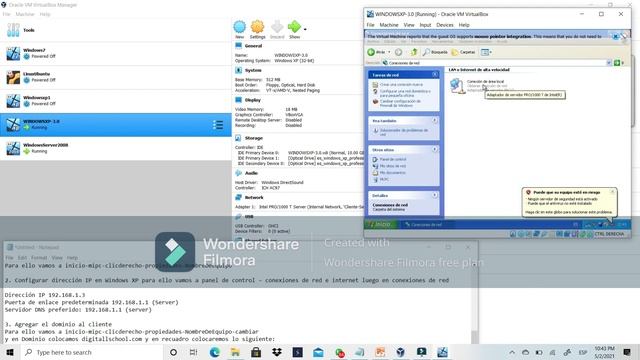
Task: Click the green Go arrow beside address bar
Action: point(617,63)
